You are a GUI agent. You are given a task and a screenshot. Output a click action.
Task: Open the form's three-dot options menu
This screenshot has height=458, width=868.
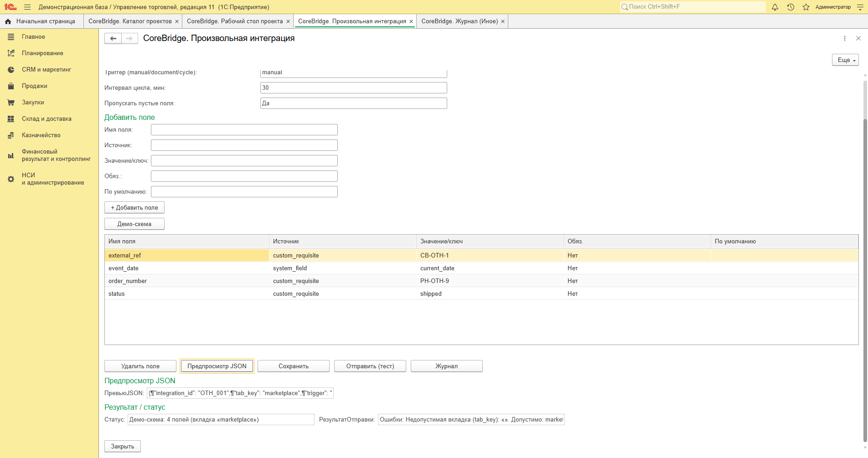[x=845, y=39]
